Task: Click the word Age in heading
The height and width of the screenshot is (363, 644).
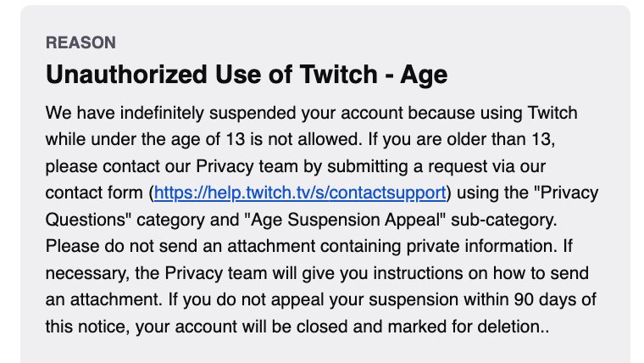Action: click(424, 75)
